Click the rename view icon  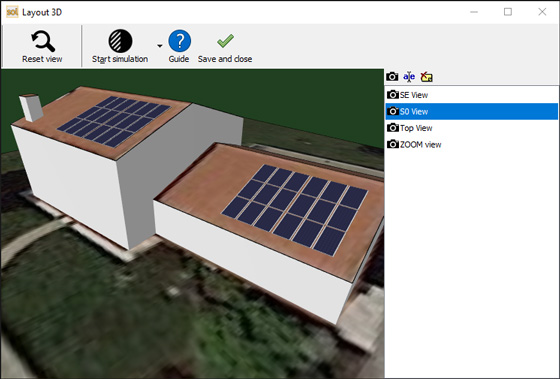coord(409,76)
